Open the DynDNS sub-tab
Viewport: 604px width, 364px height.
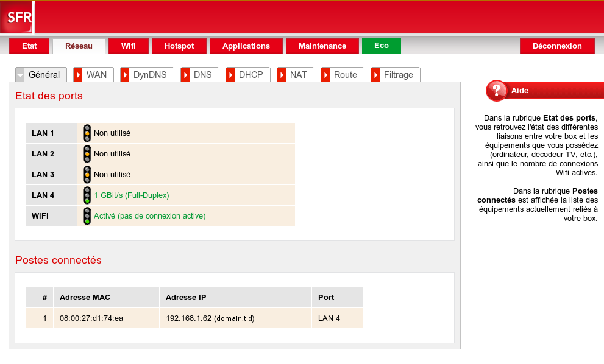pos(149,75)
